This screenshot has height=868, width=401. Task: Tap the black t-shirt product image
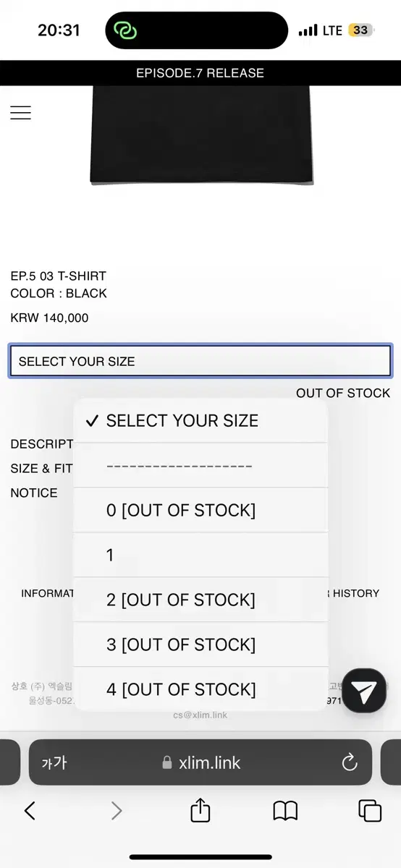[202, 135]
